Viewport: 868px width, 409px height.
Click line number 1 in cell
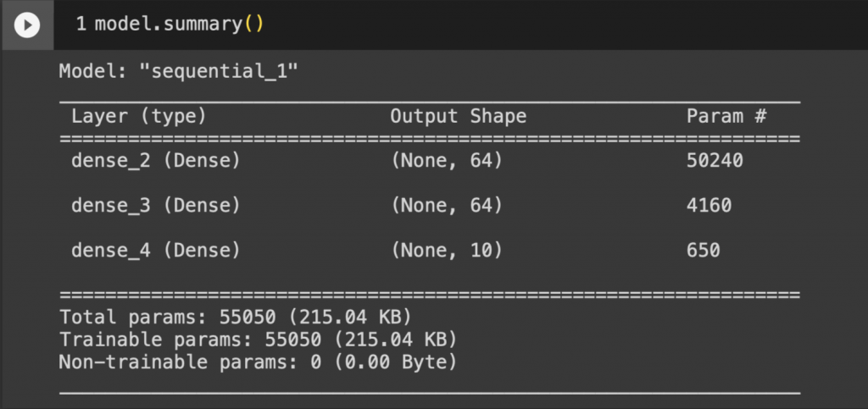pos(81,25)
